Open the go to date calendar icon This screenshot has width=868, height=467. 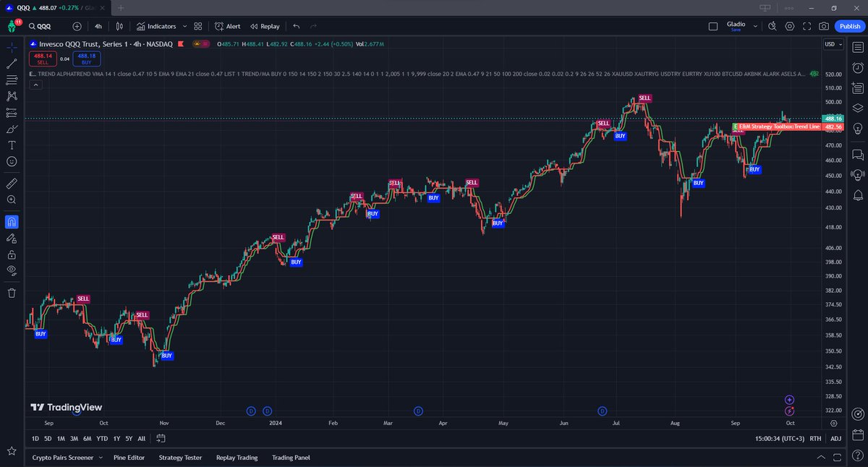click(161, 438)
